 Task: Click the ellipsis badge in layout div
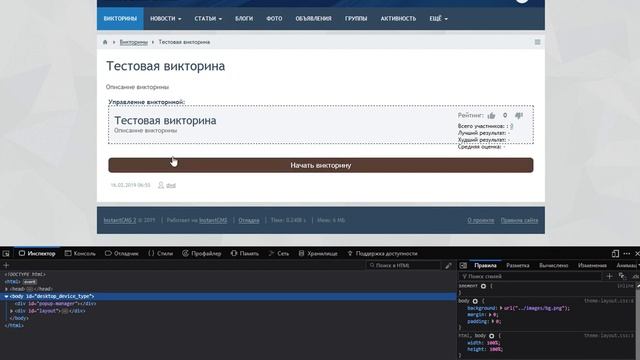(64, 311)
